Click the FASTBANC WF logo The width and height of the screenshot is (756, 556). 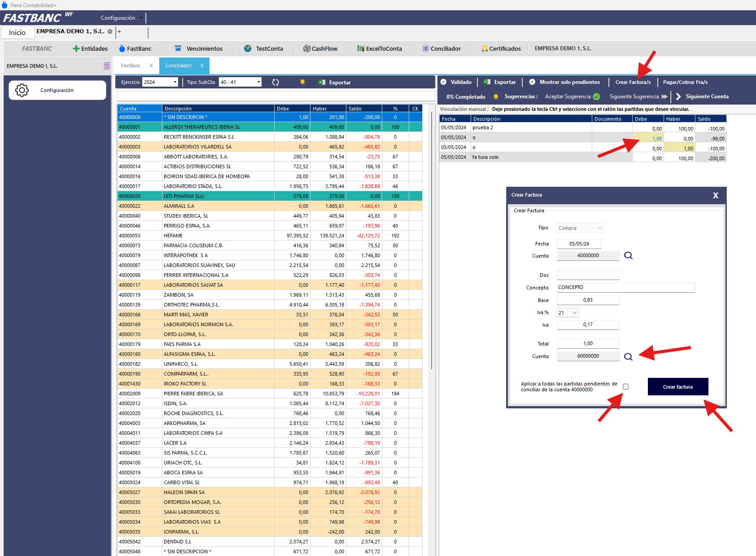(38, 18)
